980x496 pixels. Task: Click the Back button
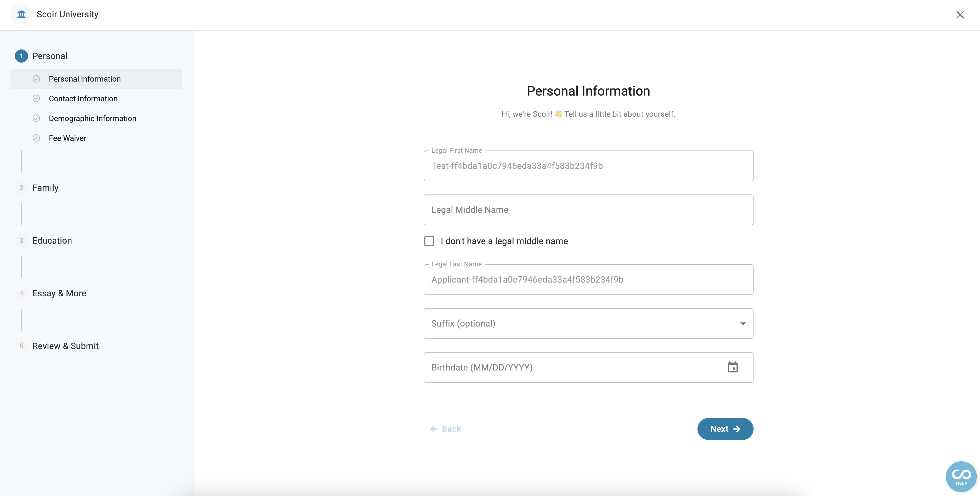pos(445,429)
